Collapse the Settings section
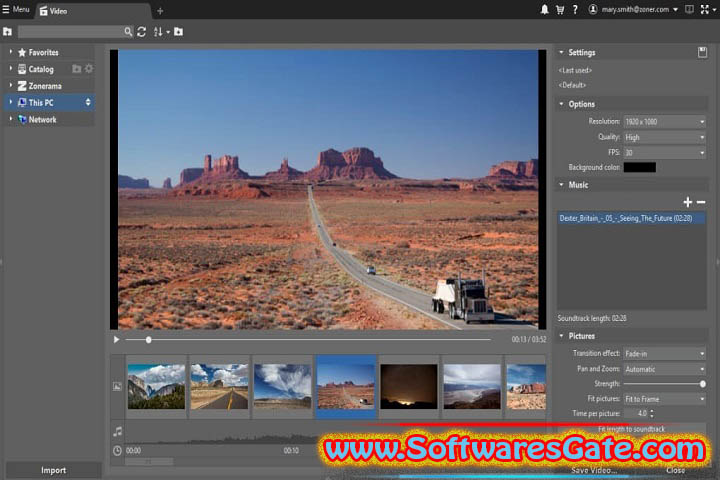 coord(561,52)
